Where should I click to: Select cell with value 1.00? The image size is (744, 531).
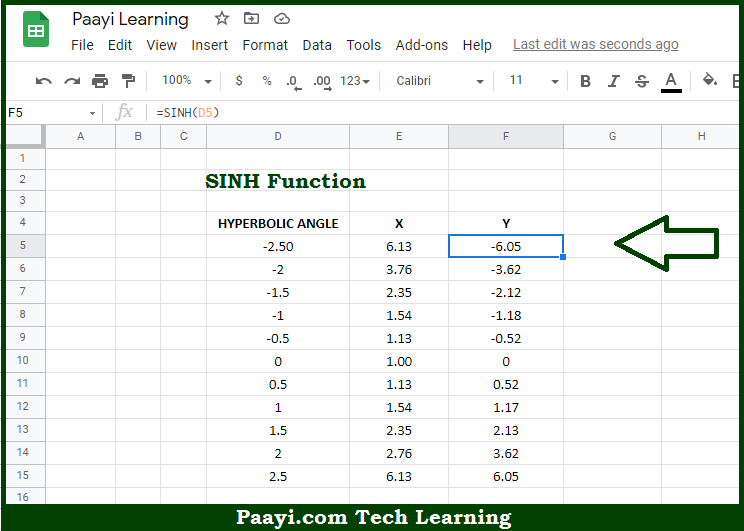tap(399, 361)
